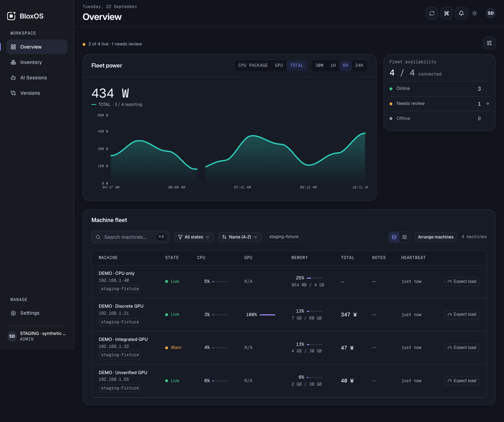Image resolution: width=504 pixels, height=422 pixels.
Task: Open STAGING synthetic account switcher
Action: point(37,336)
